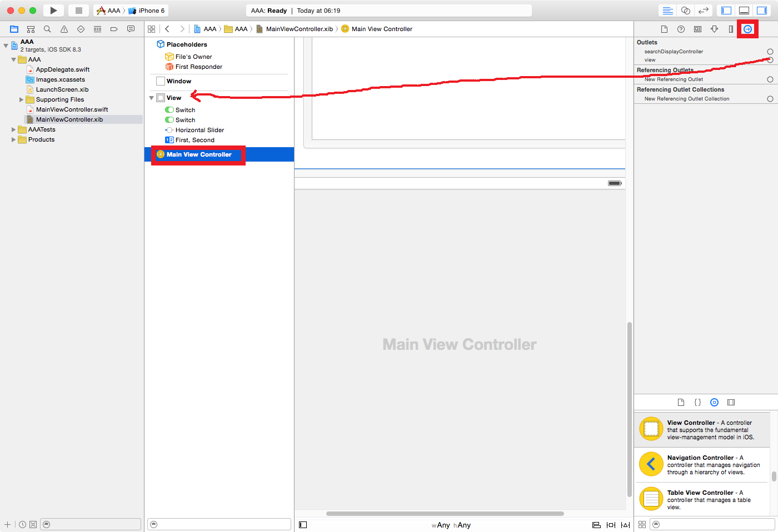Open the Align constraints menu
Viewport: 778px width, 532px height.
pyautogui.click(x=596, y=525)
